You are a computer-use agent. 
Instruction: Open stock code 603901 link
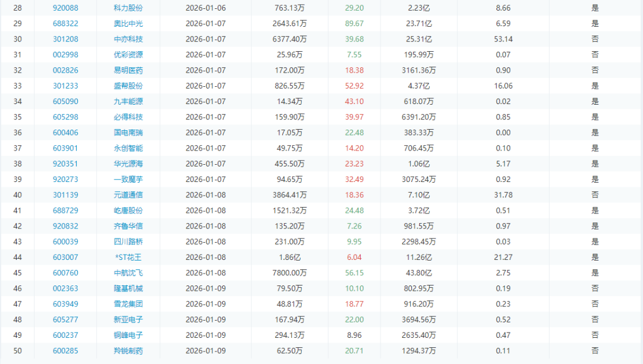[x=65, y=148]
